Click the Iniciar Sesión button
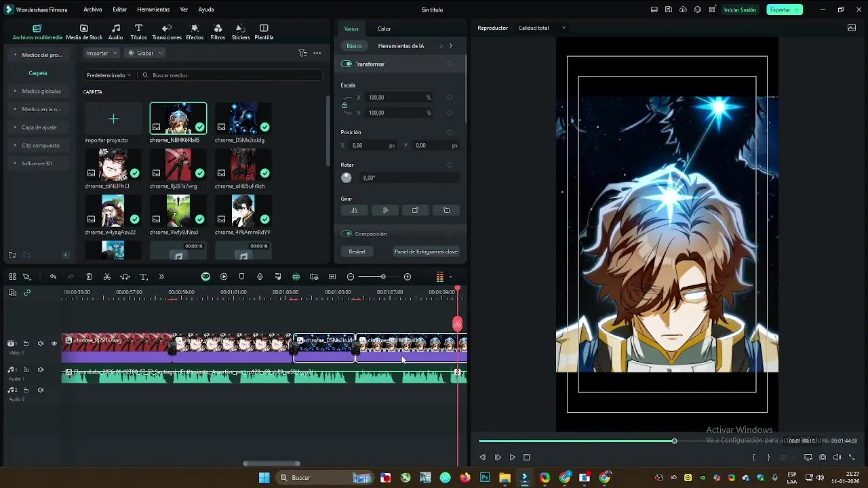The height and width of the screenshot is (488, 868). [740, 9]
